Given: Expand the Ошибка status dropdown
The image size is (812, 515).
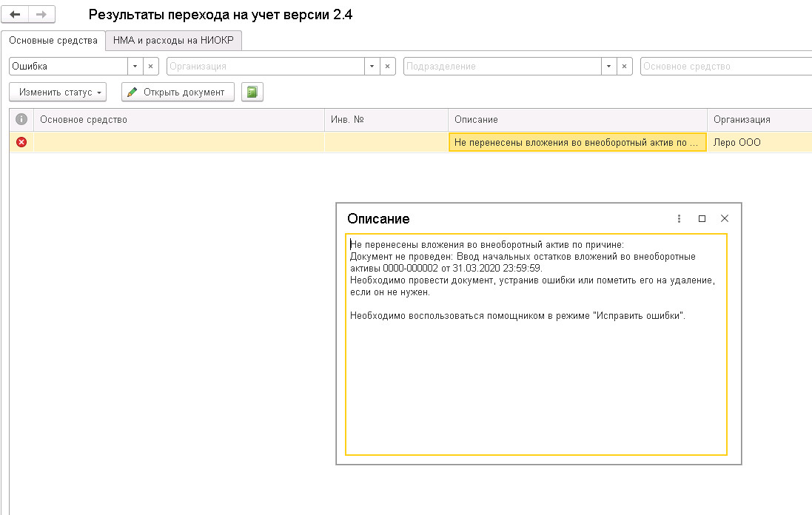Looking at the screenshot, I should pyautogui.click(x=135, y=67).
